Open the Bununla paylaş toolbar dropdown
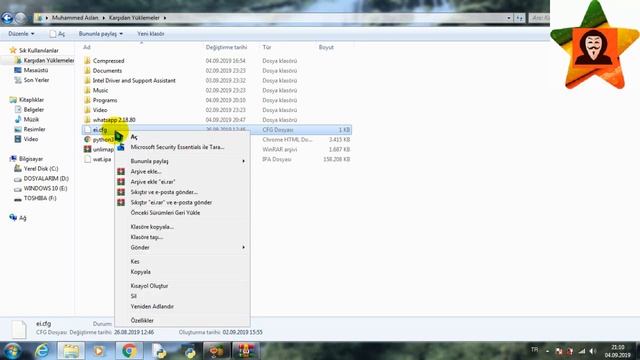The image size is (640, 360). coord(101,34)
